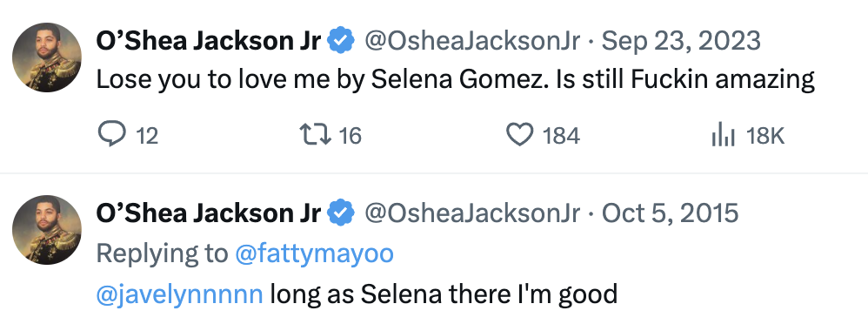Like the Selena Gomez tweet with heart icon
The height and width of the screenshot is (324, 868).
pos(520,135)
